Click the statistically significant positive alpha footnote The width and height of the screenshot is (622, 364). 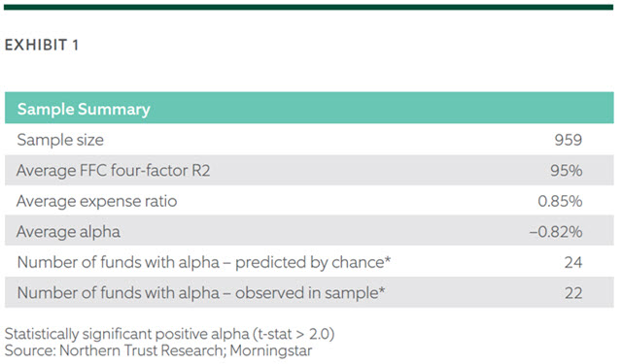[169, 334]
